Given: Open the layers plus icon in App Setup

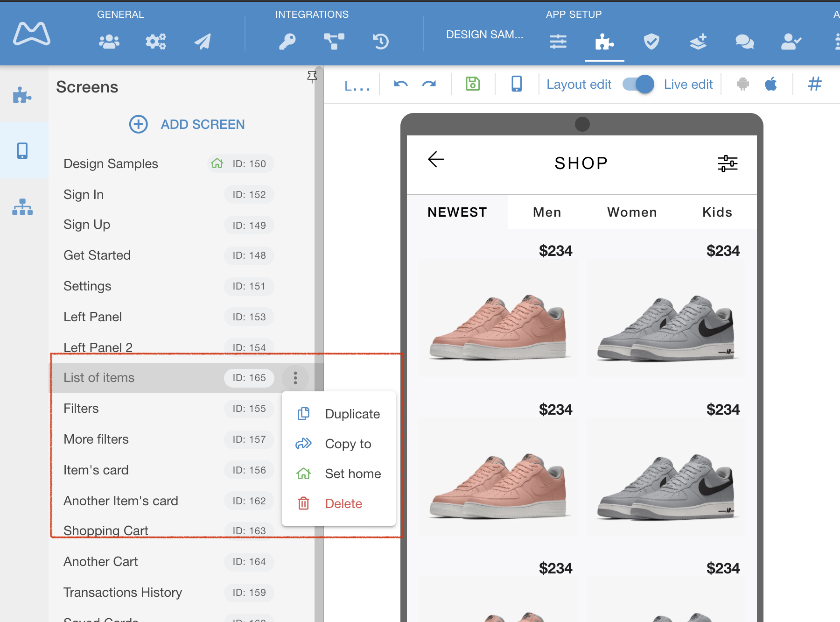Looking at the screenshot, I should click(x=698, y=42).
